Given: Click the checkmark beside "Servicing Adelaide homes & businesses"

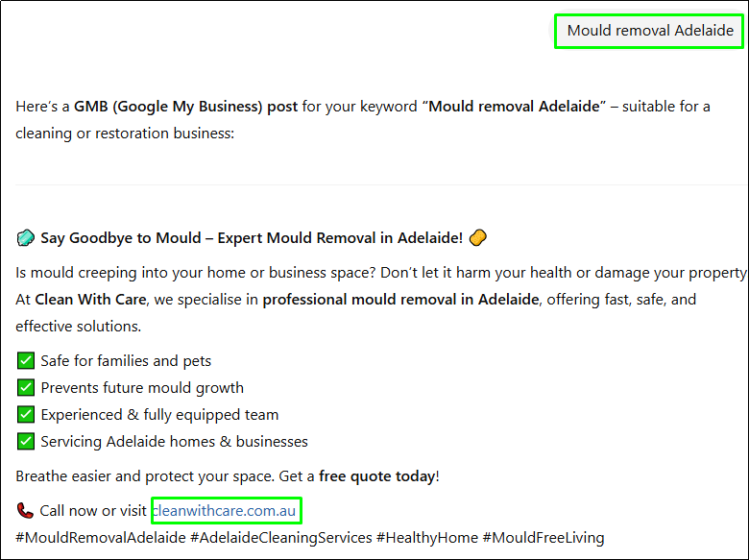Looking at the screenshot, I should click(26, 442).
